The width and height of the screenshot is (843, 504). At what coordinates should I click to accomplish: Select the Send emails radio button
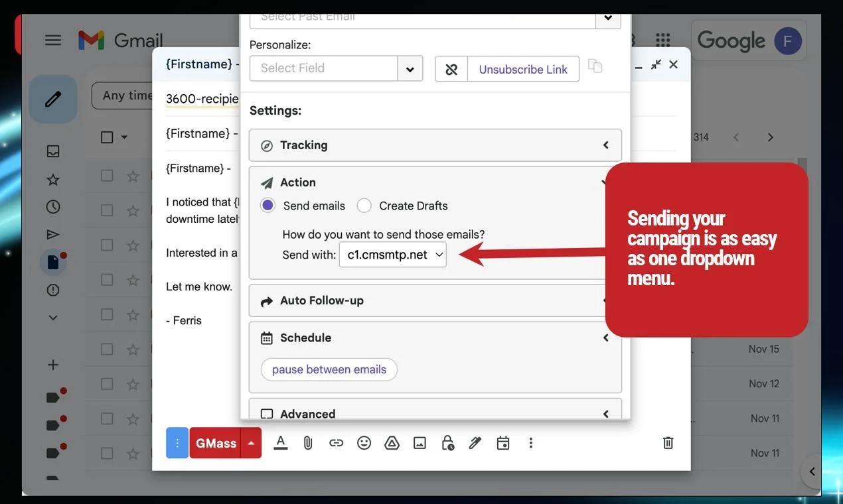click(x=268, y=206)
